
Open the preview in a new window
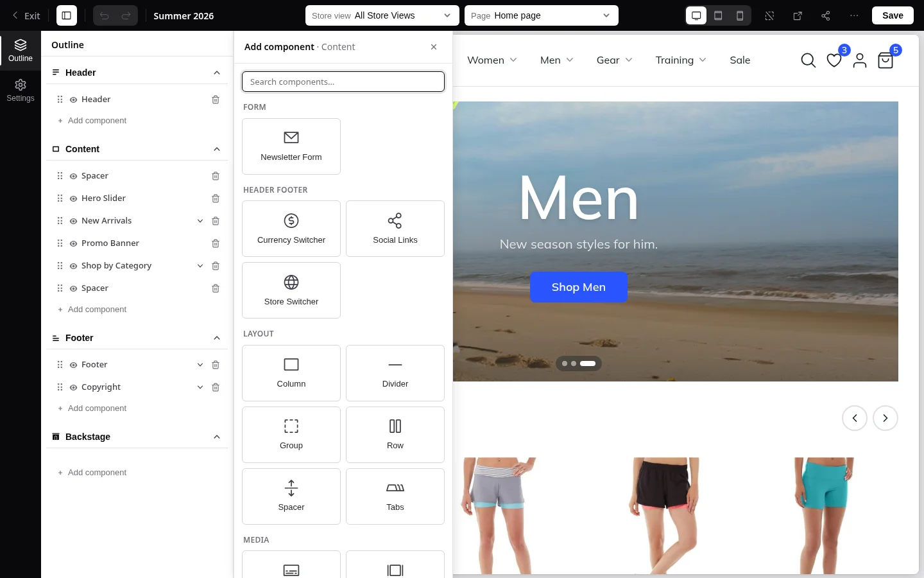click(x=798, y=15)
